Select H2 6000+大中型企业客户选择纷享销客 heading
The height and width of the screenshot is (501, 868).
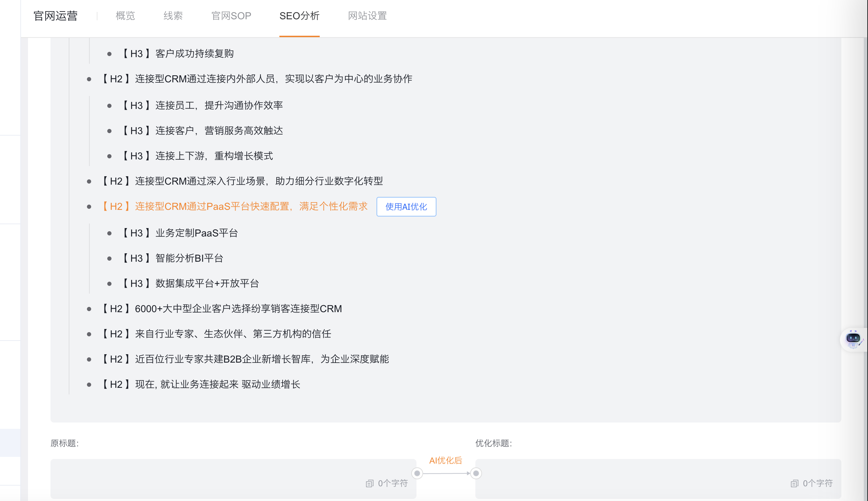coord(222,309)
